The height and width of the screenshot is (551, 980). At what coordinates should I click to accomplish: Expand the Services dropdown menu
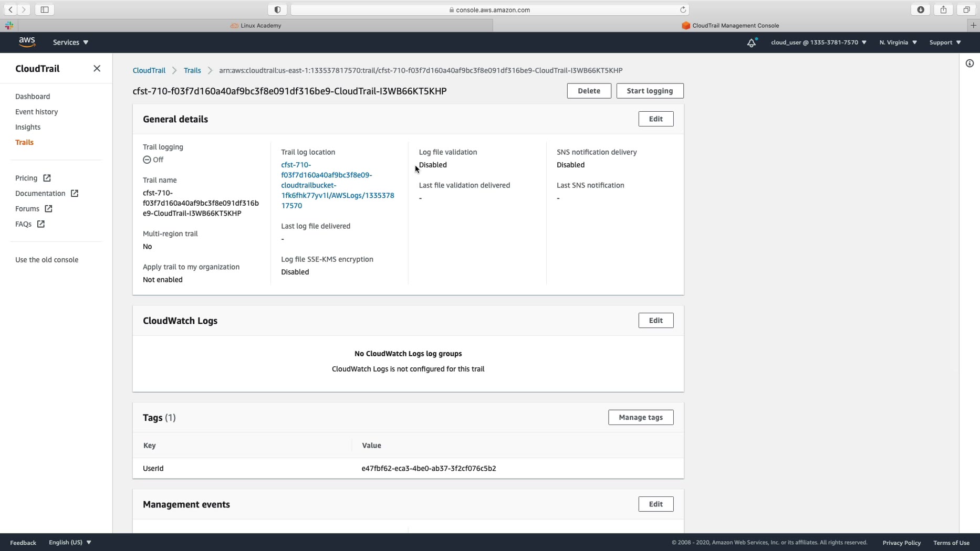70,43
